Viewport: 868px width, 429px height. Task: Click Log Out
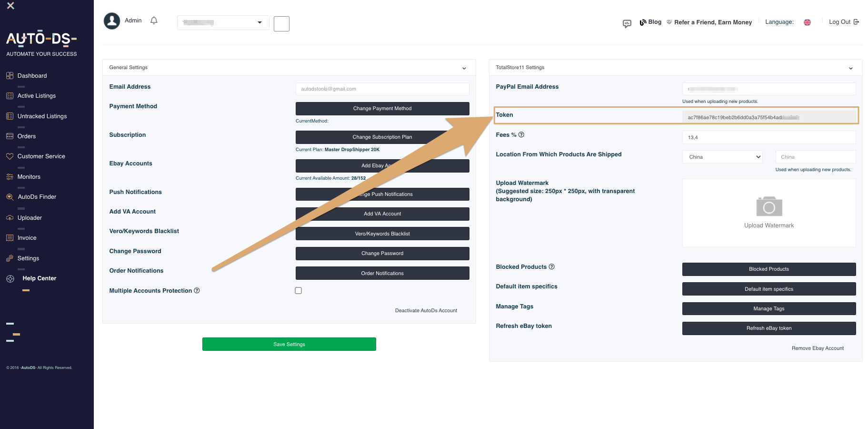click(844, 22)
